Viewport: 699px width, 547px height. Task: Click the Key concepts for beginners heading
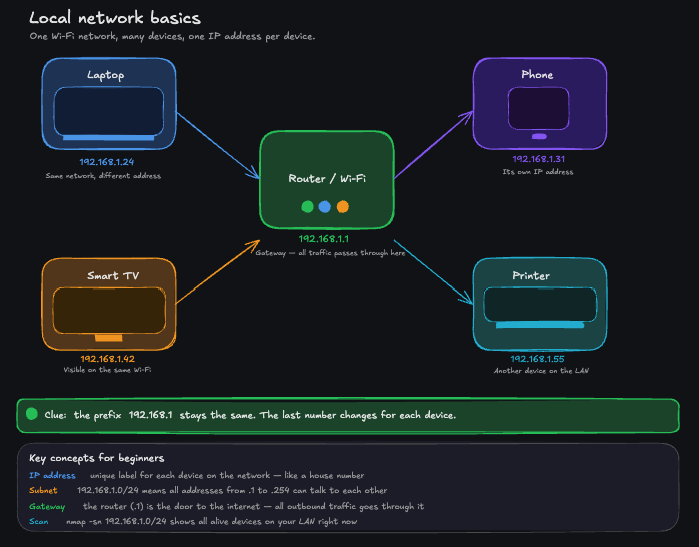tap(97, 458)
